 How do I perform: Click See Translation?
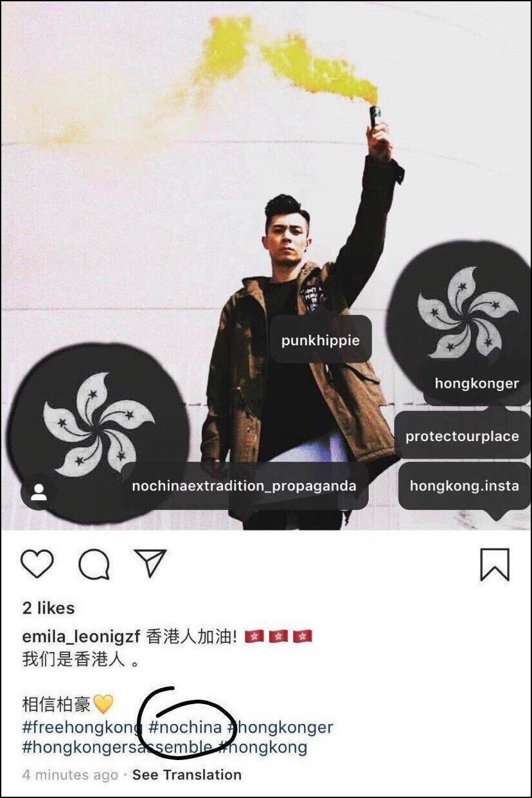[x=187, y=775]
